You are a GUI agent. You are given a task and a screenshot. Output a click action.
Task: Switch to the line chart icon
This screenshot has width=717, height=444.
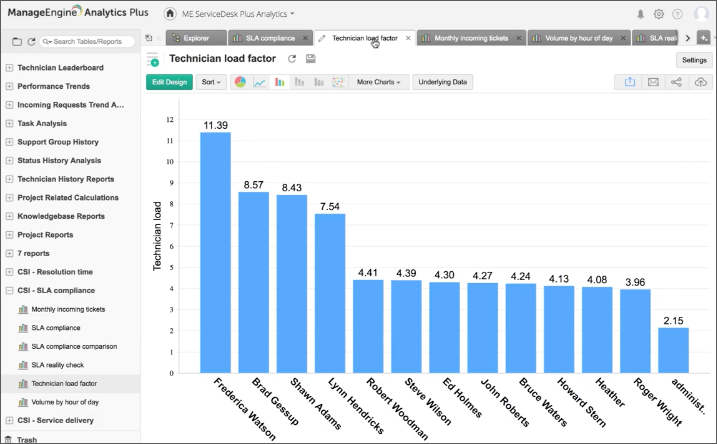[x=260, y=82]
